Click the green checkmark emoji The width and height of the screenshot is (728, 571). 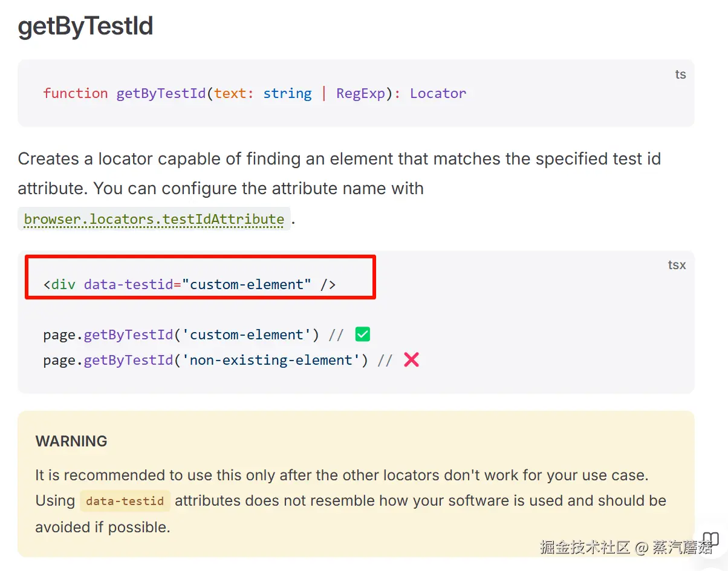pos(363,334)
